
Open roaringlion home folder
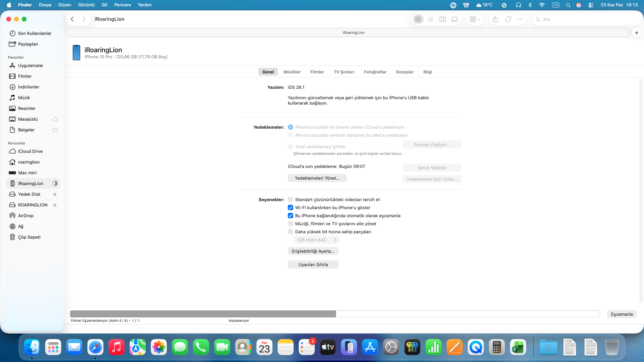33,162
